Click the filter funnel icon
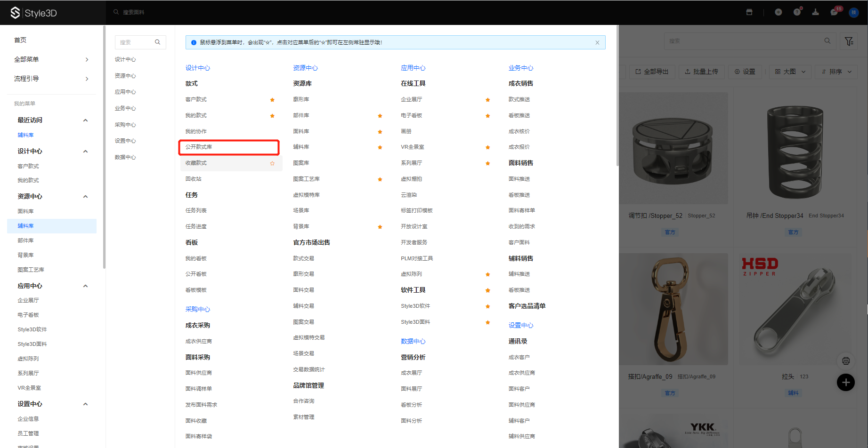Image resolution: width=868 pixels, height=448 pixels. (849, 41)
